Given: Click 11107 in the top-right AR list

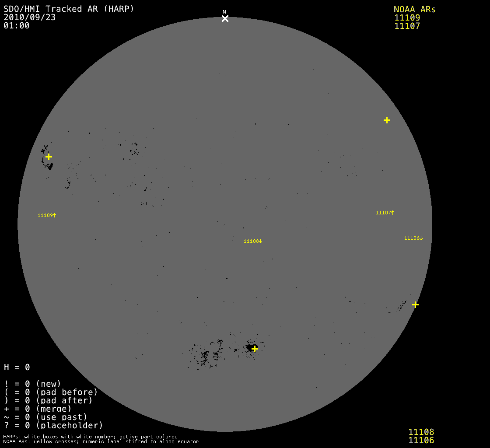Looking at the screenshot, I should [x=407, y=26].
